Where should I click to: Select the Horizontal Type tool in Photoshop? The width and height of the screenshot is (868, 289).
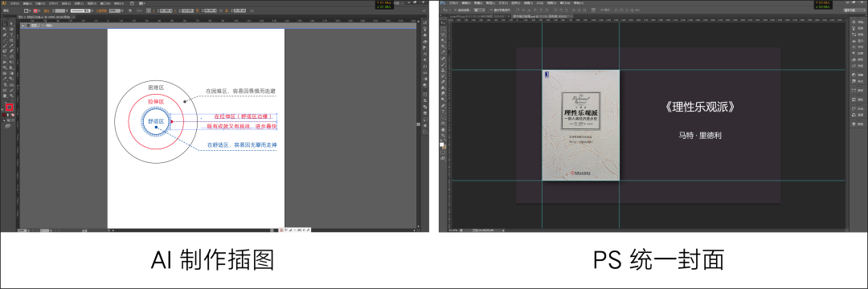click(x=443, y=112)
